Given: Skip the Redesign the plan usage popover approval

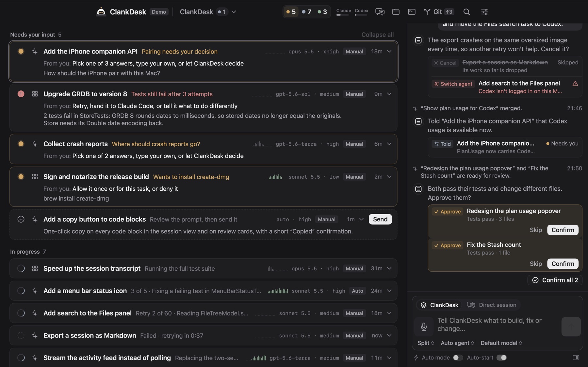Looking at the screenshot, I should (x=536, y=230).
